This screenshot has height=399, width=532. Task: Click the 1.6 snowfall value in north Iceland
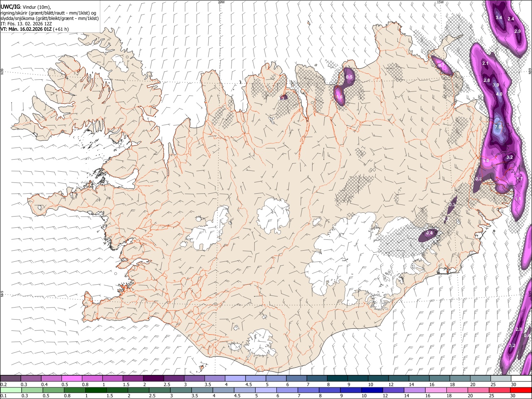(x=339, y=97)
